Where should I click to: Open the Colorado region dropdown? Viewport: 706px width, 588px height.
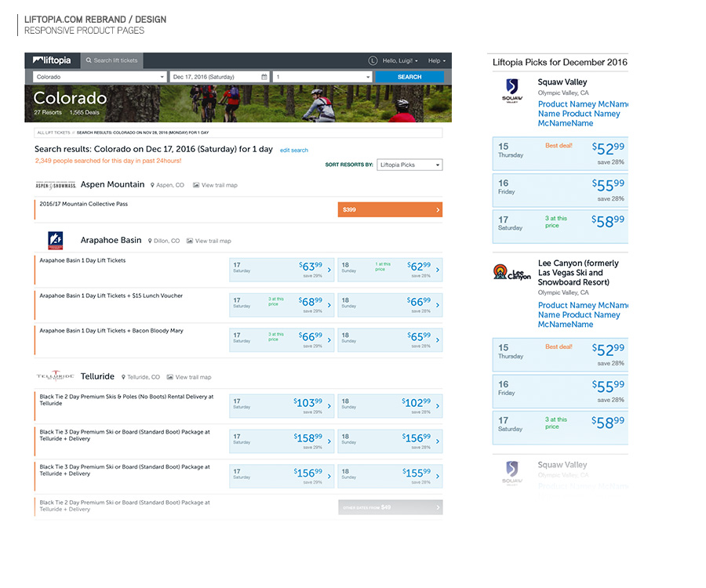click(x=100, y=77)
